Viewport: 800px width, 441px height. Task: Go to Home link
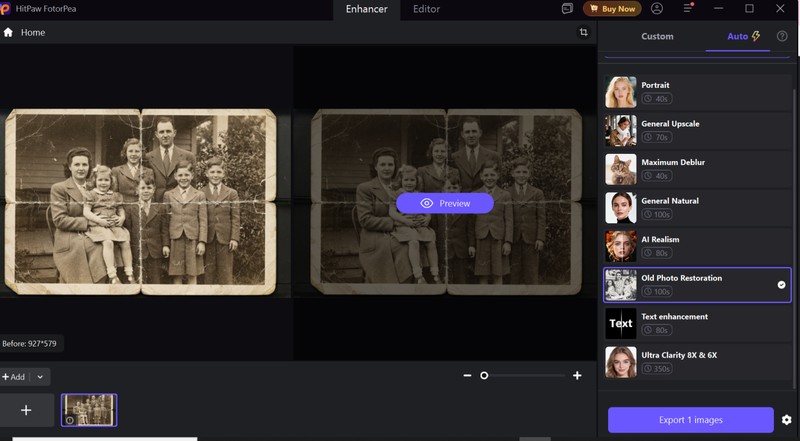pyautogui.click(x=33, y=33)
